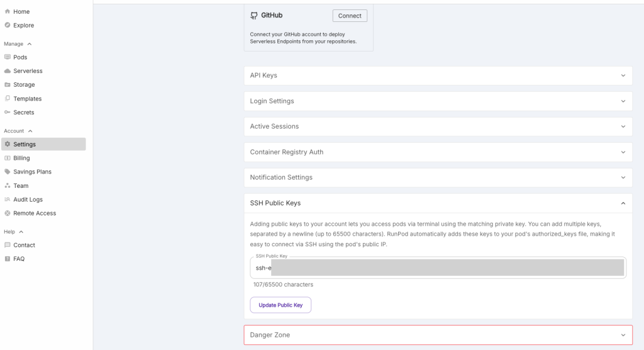Collapse the Manage sidebar group

click(x=29, y=44)
